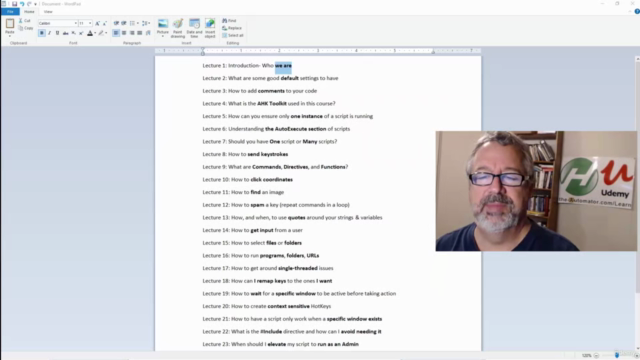Click the Insert object icon
Screen dimensions: 640x360
(x=210, y=24)
